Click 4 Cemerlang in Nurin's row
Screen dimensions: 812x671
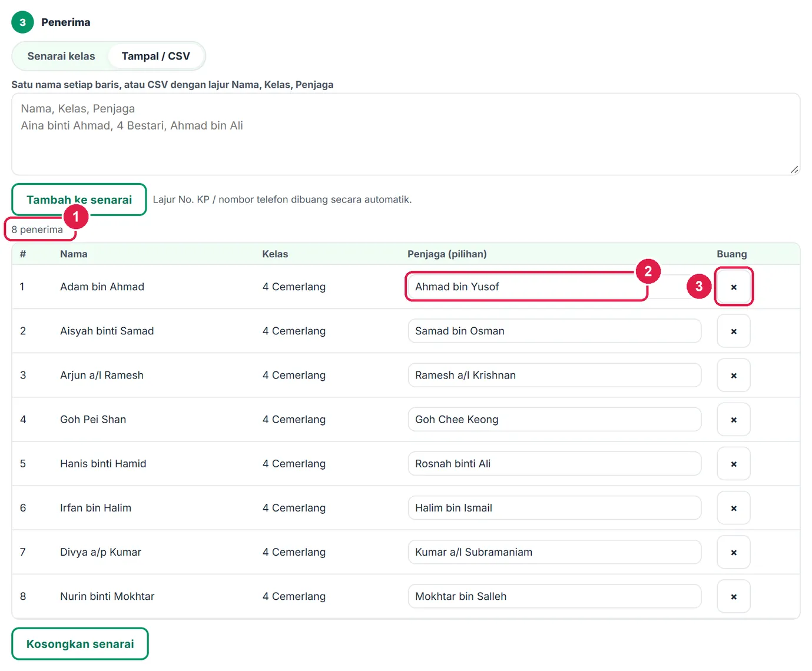(x=294, y=596)
